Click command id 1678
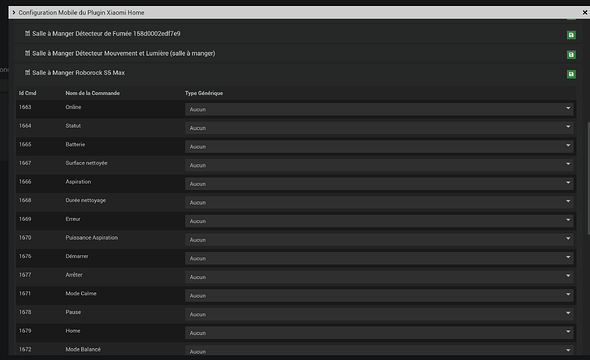This screenshot has width=590, height=360. [25, 312]
